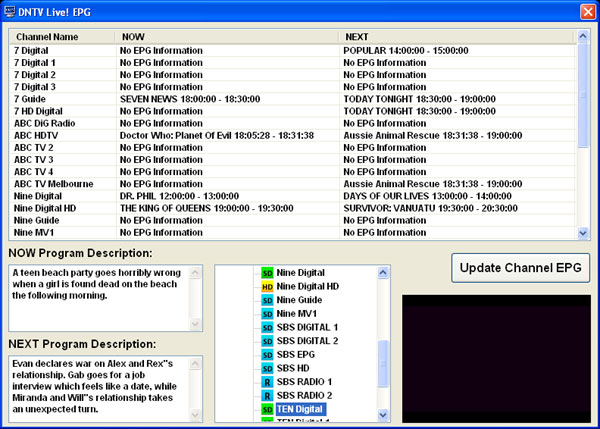Select the Nine Digital row in the EPG table
600x429 pixels.
click(293, 196)
